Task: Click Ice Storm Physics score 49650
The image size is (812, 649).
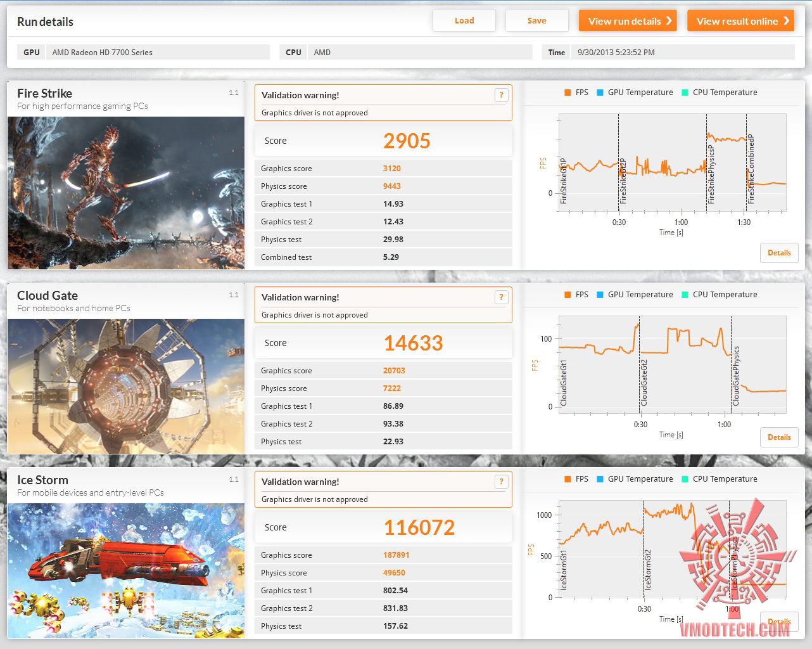Action: 394,573
